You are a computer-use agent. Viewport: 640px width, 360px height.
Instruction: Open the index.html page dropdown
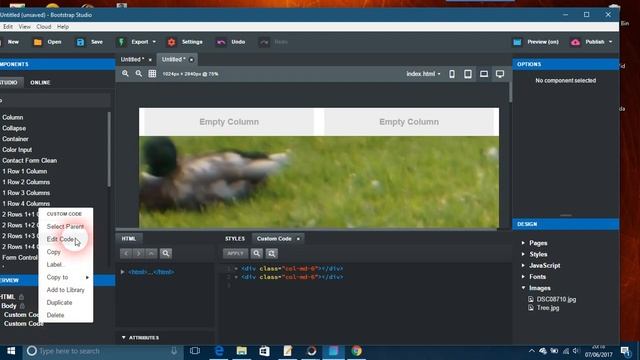pos(423,74)
